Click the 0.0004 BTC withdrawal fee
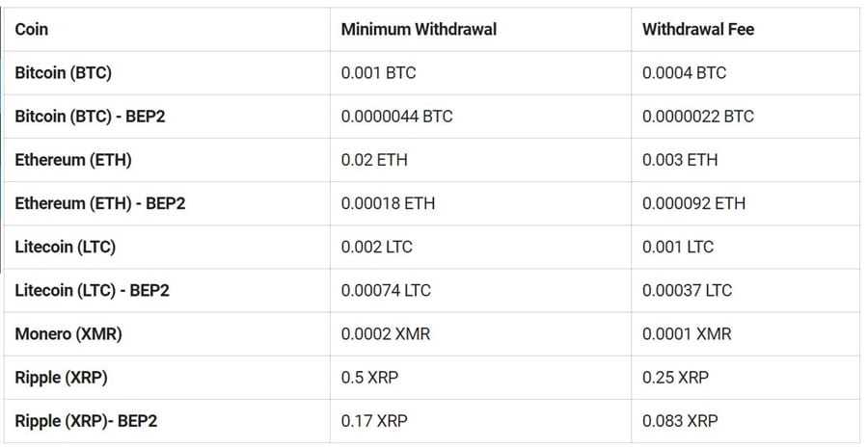The height and width of the screenshot is (448, 868). point(685,72)
